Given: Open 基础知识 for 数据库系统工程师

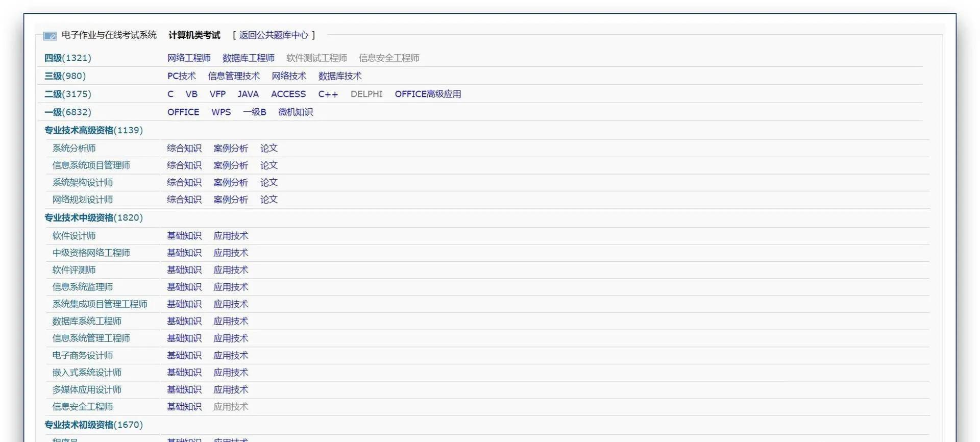Looking at the screenshot, I should (184, 321).
